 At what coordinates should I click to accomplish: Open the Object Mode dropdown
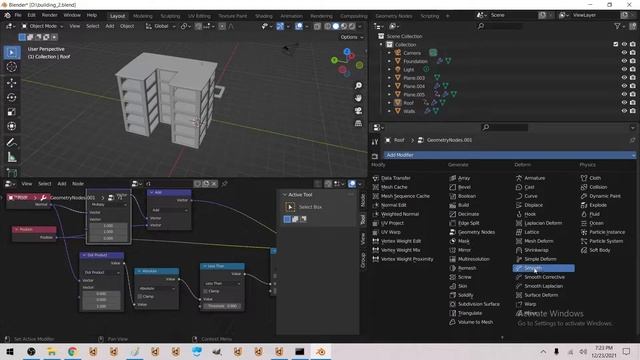(42, 26)
